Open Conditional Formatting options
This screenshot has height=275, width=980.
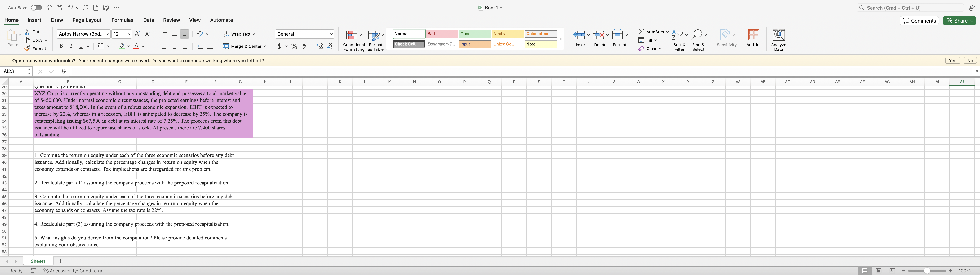click(x=353, y=40)
